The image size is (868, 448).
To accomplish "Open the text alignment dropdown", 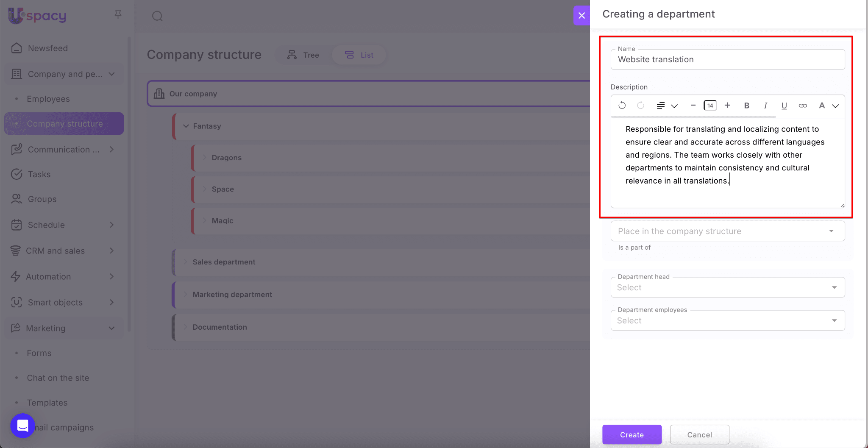I will point(667,106).
